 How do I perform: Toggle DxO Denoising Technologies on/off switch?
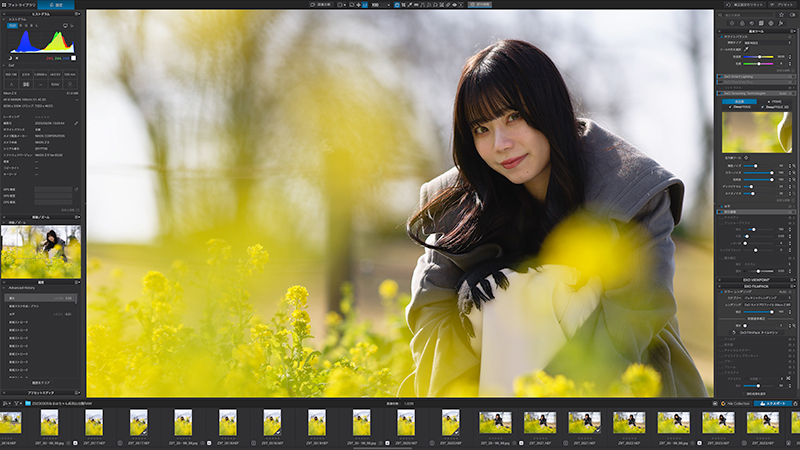(721, 93)
